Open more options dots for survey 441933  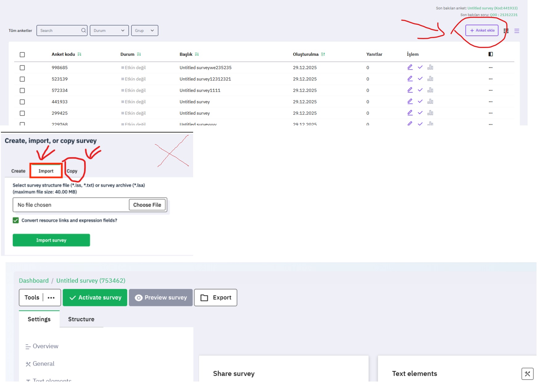pyautogui.click(x=491, y=102)
